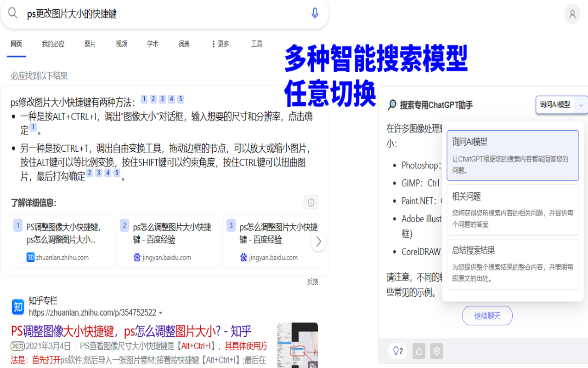This screenshot has height=368, width=588.
Task: Open the user account avatar
Action: tap(572, 14)
